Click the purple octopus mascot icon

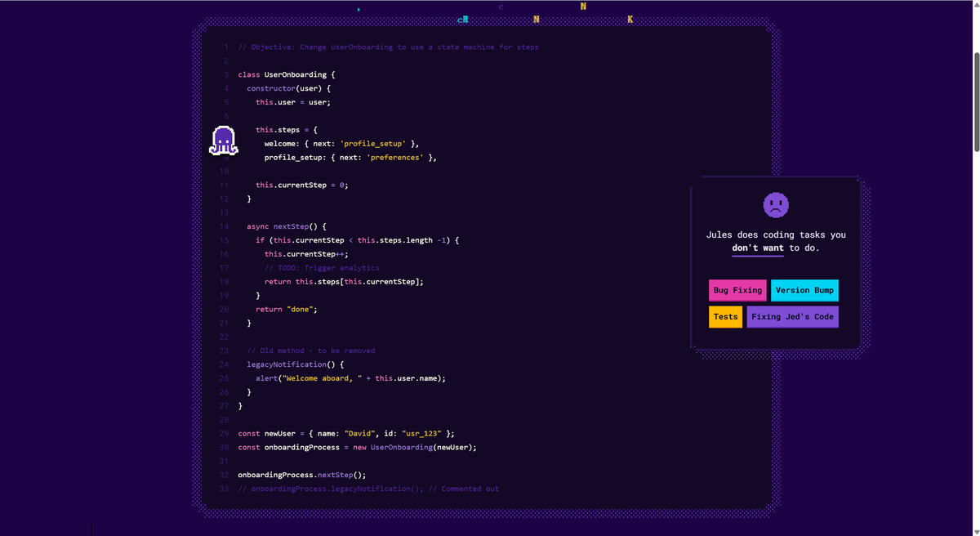[x=223, y=141]
